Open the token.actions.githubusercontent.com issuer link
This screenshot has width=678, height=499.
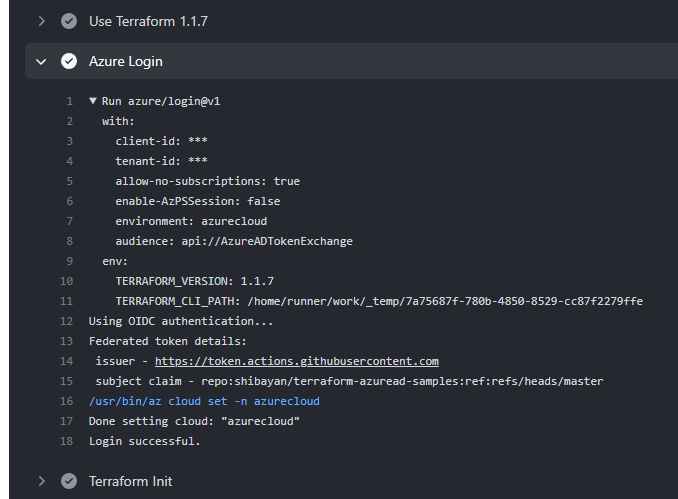pyautogui.click(x=297, y=361)
